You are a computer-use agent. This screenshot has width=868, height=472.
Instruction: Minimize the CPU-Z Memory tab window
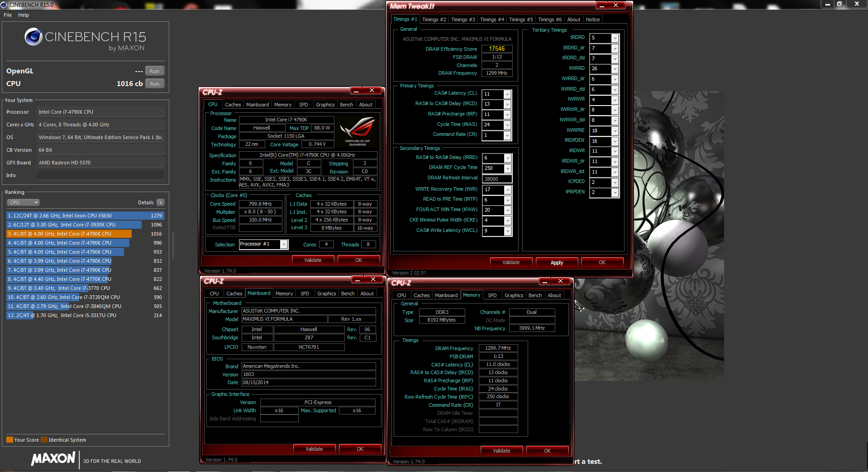point(544,281)
